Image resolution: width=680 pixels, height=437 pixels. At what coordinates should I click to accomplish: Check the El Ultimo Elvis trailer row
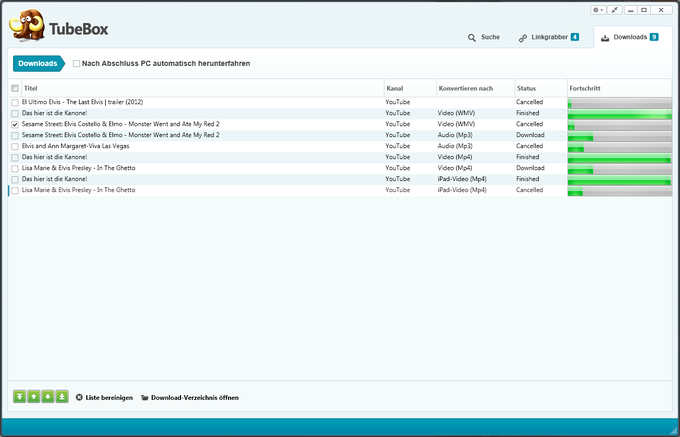15,103
